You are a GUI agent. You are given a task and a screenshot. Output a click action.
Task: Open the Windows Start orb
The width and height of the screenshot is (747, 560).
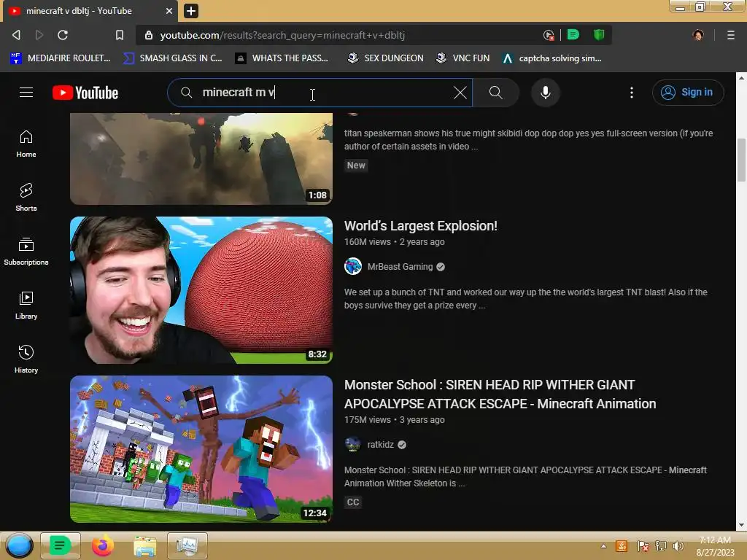point(19,545)
